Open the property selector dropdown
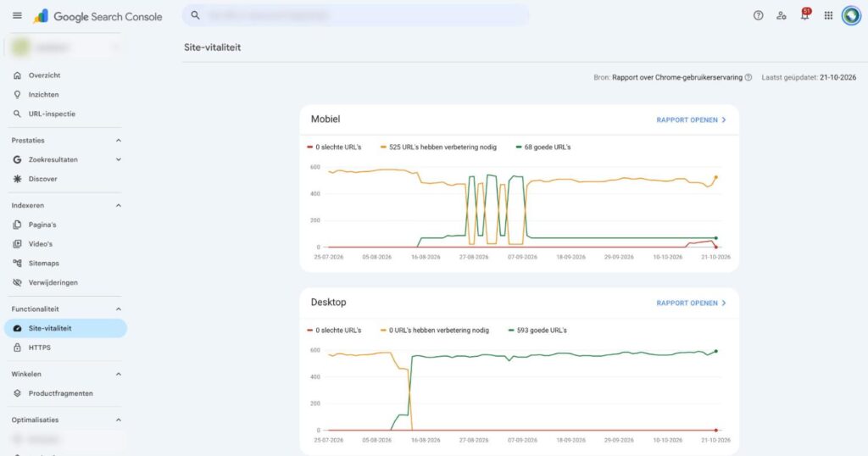Screen dimensions: 868x456 (65, 47)
